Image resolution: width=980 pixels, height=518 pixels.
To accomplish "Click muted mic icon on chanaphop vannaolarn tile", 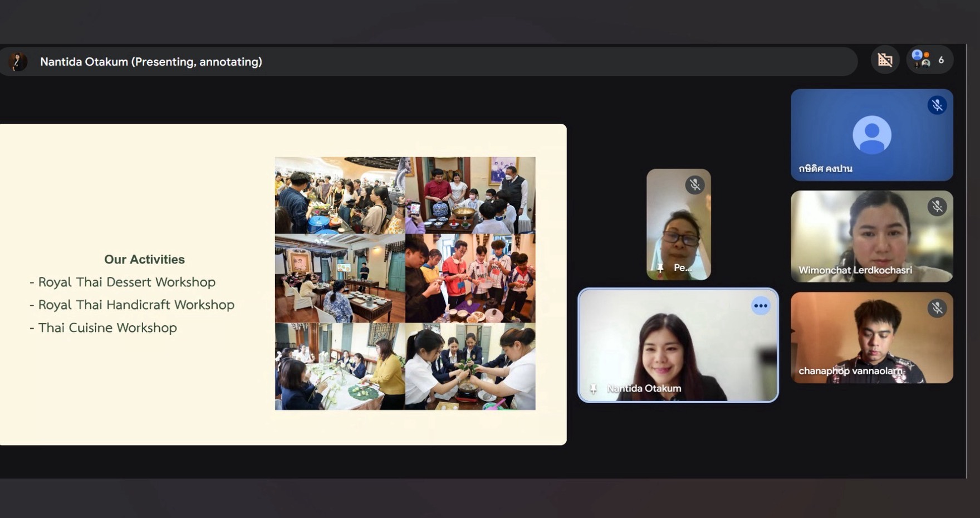I will [937, 308].
